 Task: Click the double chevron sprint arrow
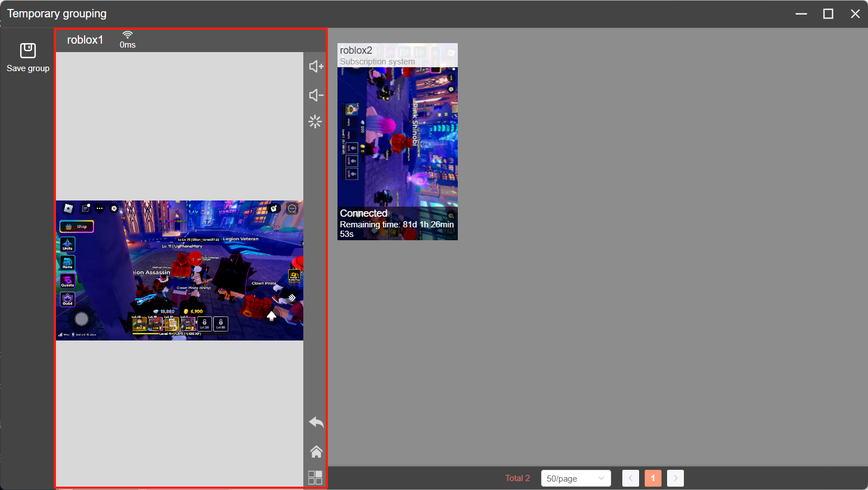pyautogui.click(x=292, y=297)
